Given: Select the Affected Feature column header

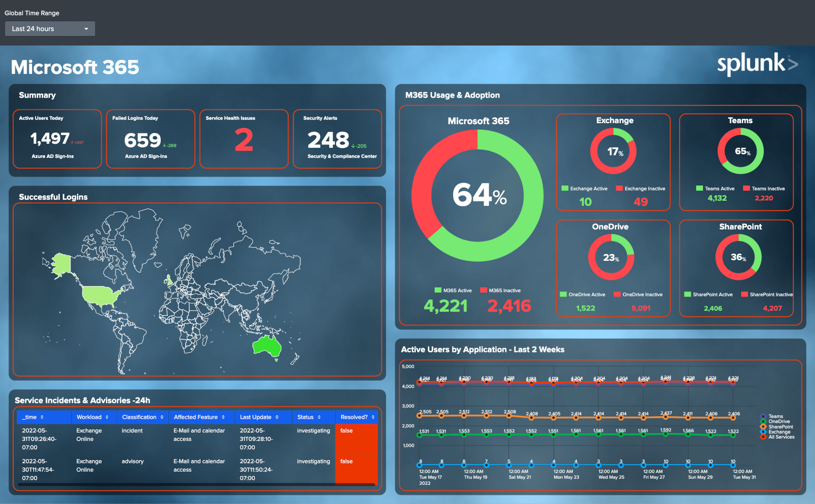Looking at the screenshot, I should tap(196, 417).
